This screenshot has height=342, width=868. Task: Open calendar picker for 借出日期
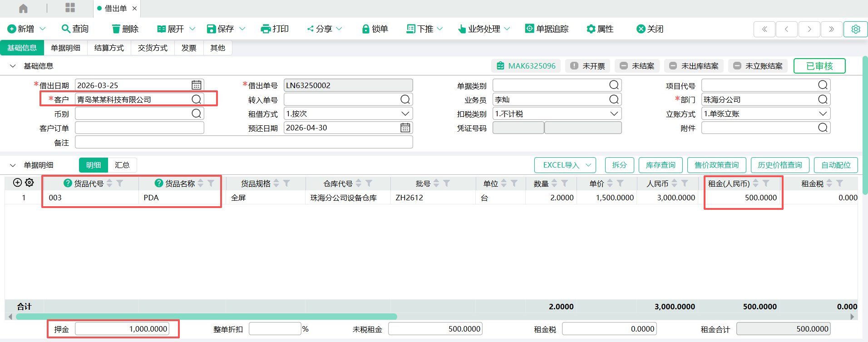coord(196,85)
